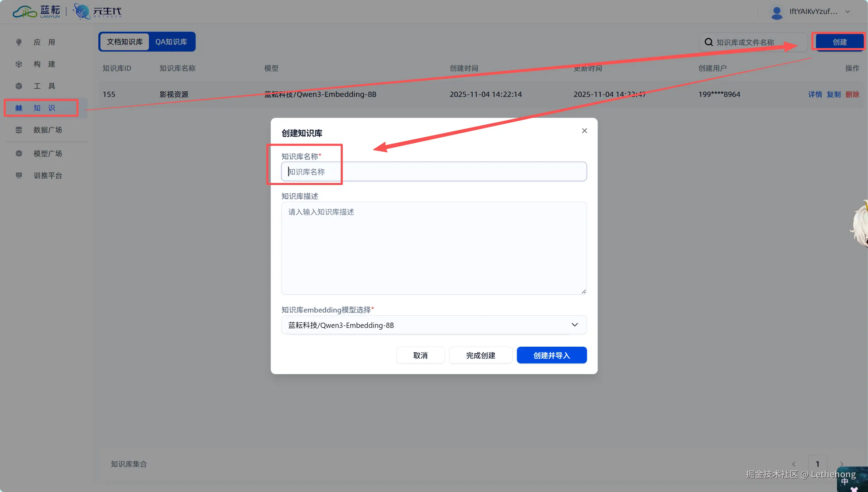Open the user account dropdown chevron
The width and height of the screenshot is (868, 492).
point(847,12)
